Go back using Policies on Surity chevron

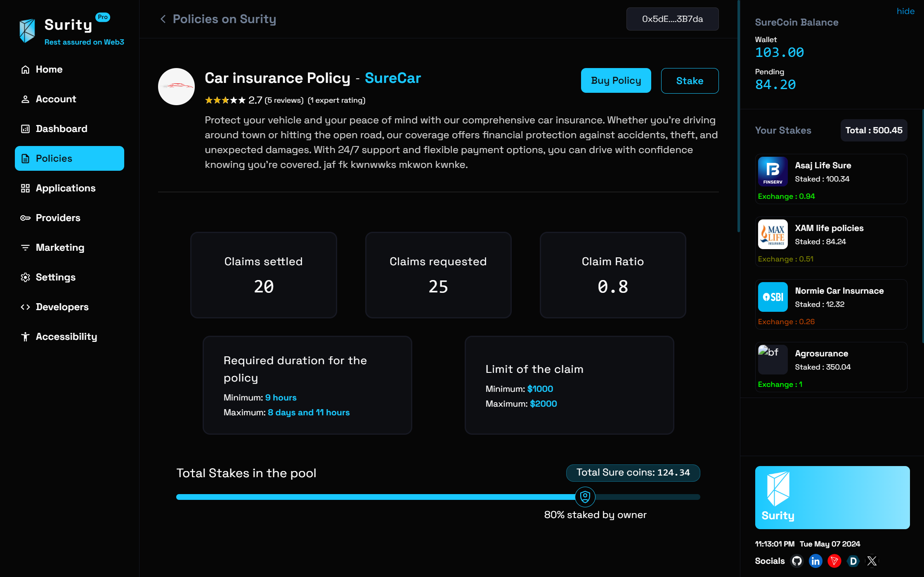[163, 19]
